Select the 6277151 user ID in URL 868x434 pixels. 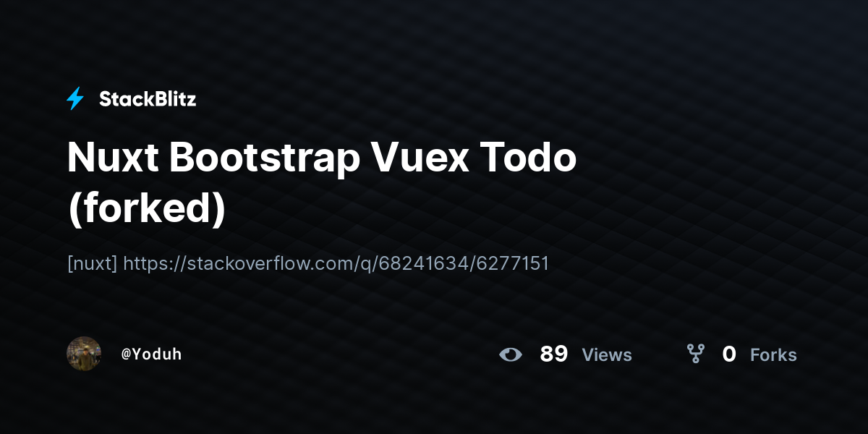(513, 263)
